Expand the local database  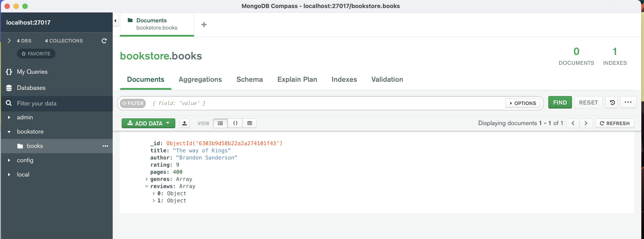(9, 175)
